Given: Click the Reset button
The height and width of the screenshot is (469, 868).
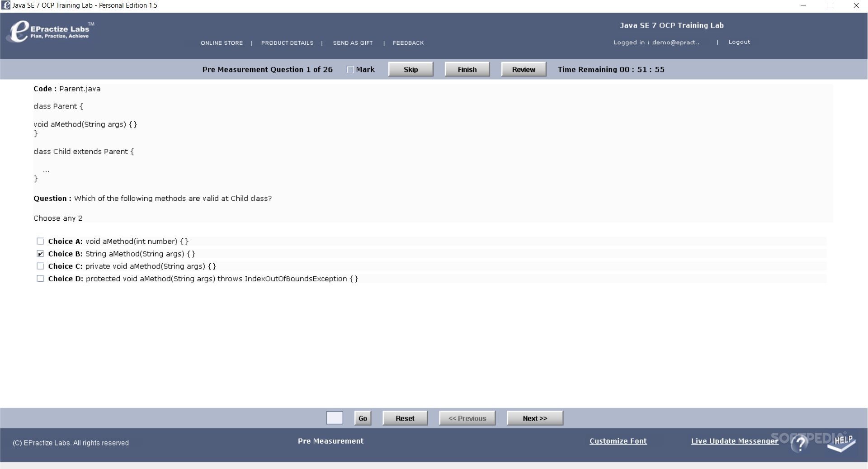Looking at the screenshot, I should 405,418.
